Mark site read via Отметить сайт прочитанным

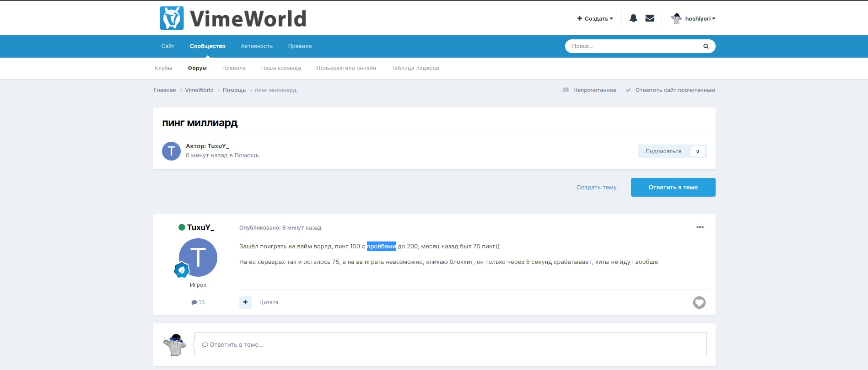click(674, 90)
